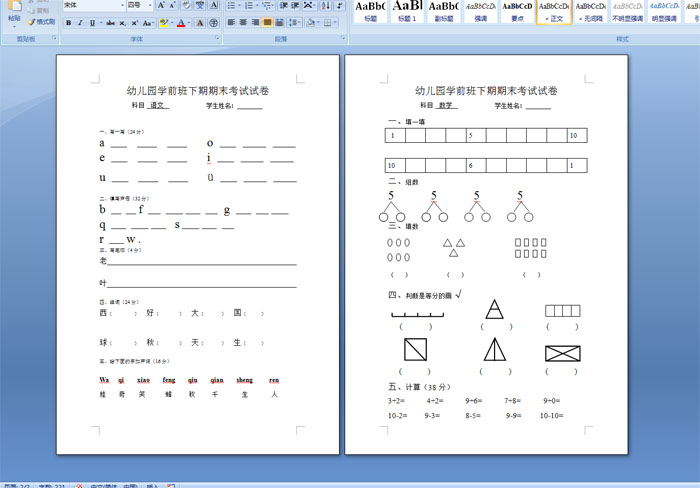
Task: Toggle Show paragraph marks icon
Action: pos(340,5)
